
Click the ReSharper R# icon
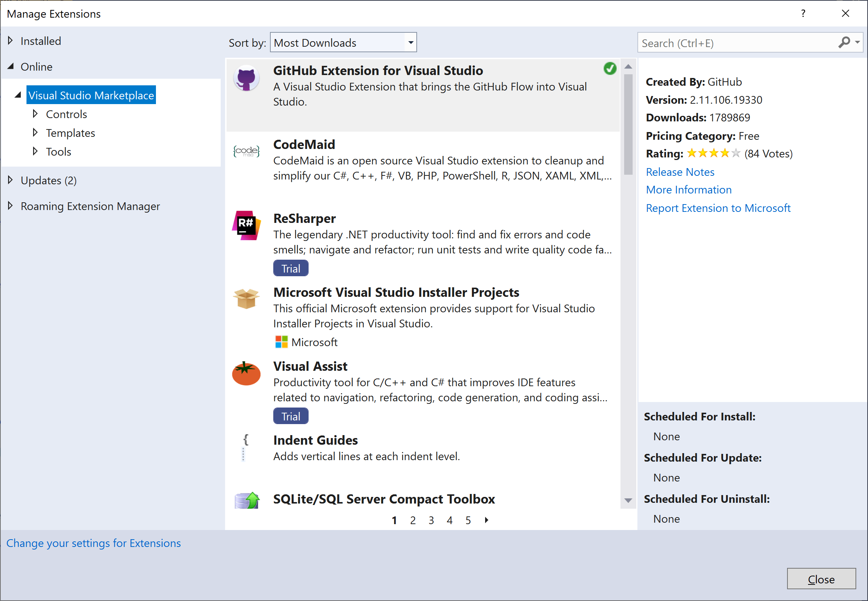pyautogui.click(x=246, y=225)
